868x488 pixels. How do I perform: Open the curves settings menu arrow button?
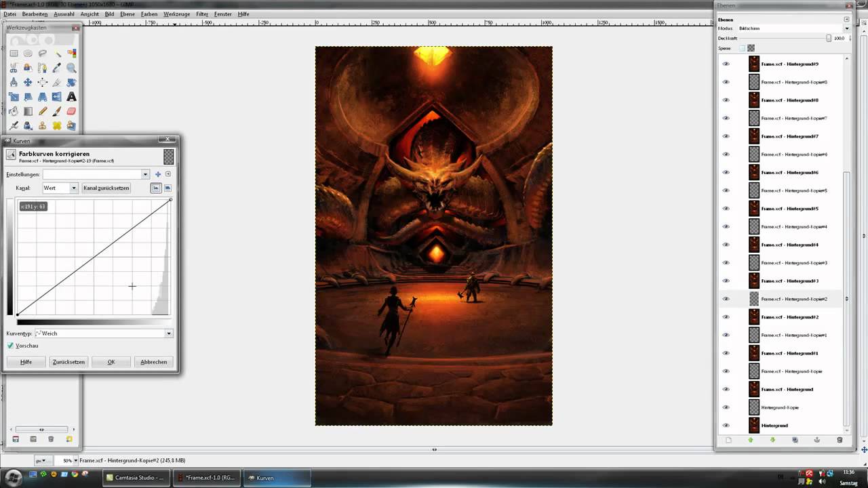pyautogui.click(x=168, y=174)
